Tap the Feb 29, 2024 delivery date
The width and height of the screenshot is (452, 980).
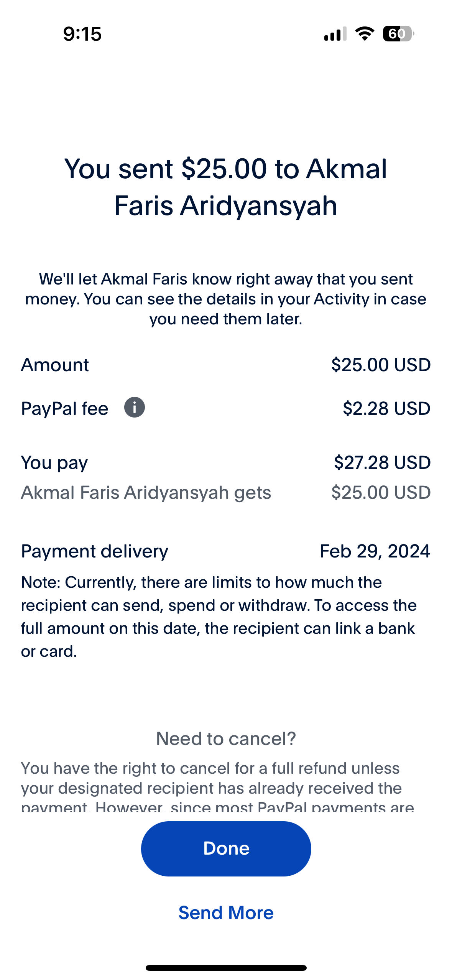tap(375, 551)
